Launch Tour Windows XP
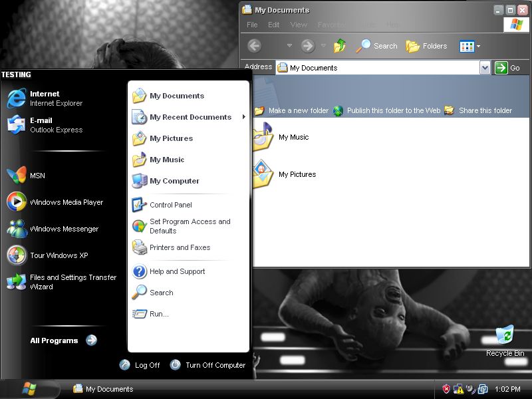The height and width of the screenshot is (399, 532). coord(47,255)
